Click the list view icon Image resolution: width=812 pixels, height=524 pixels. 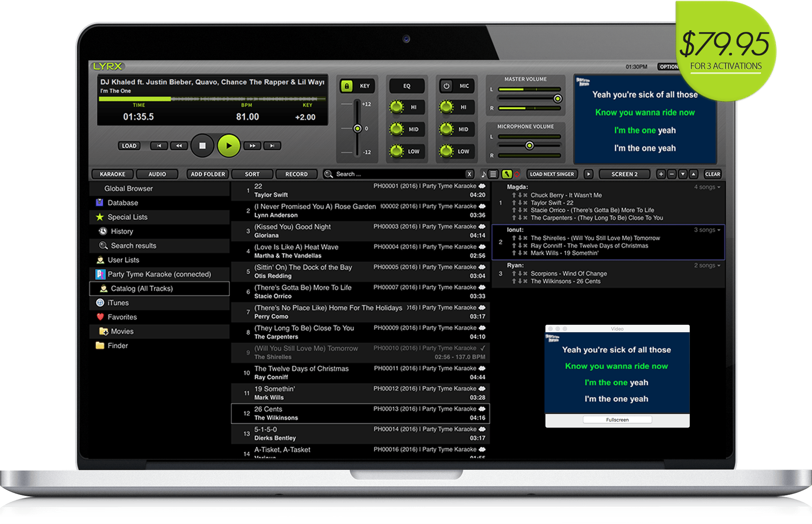pyautogui.click(x=493, y=174)
